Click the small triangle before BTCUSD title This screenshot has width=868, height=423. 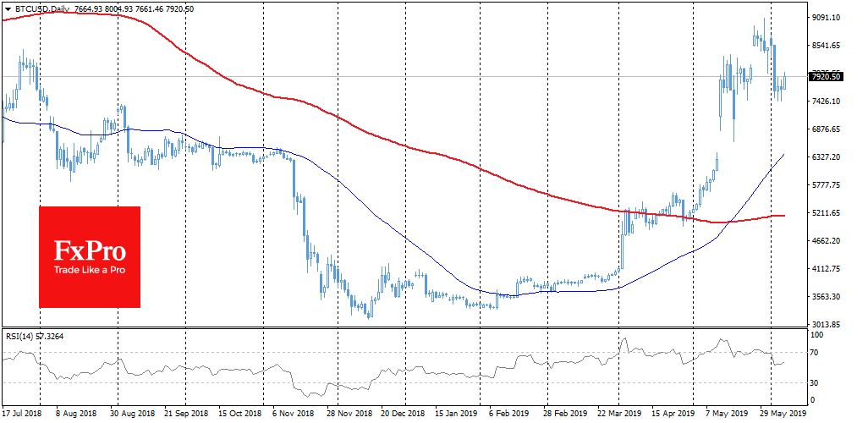pos(8,8)
